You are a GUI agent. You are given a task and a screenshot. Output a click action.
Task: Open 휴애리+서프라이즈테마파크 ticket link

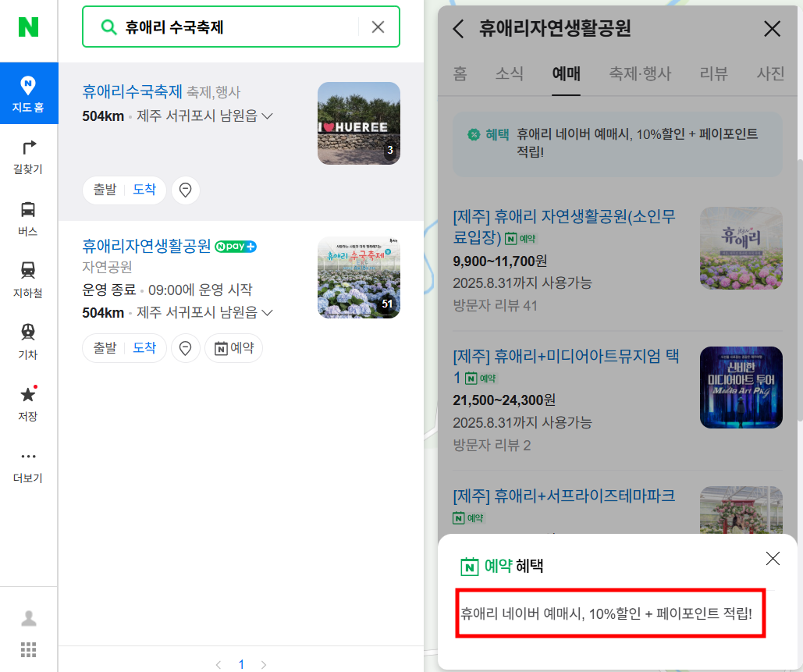[564, 496]
